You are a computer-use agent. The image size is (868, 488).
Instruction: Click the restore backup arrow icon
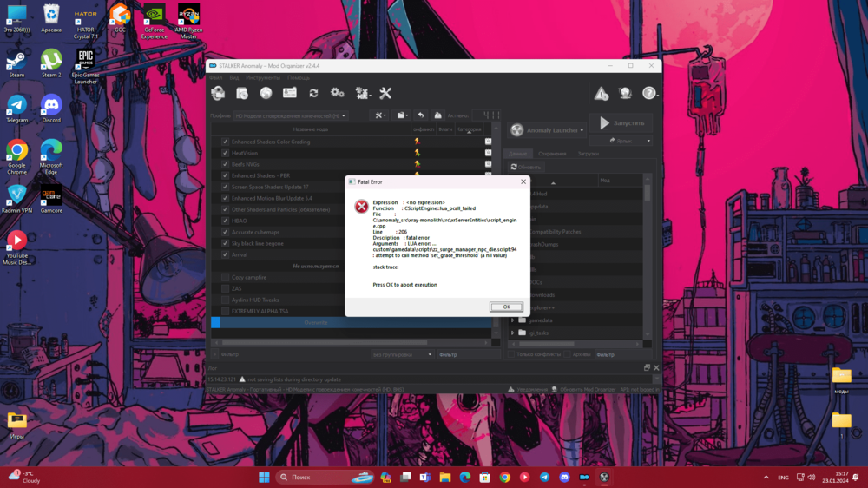(421, 115)
